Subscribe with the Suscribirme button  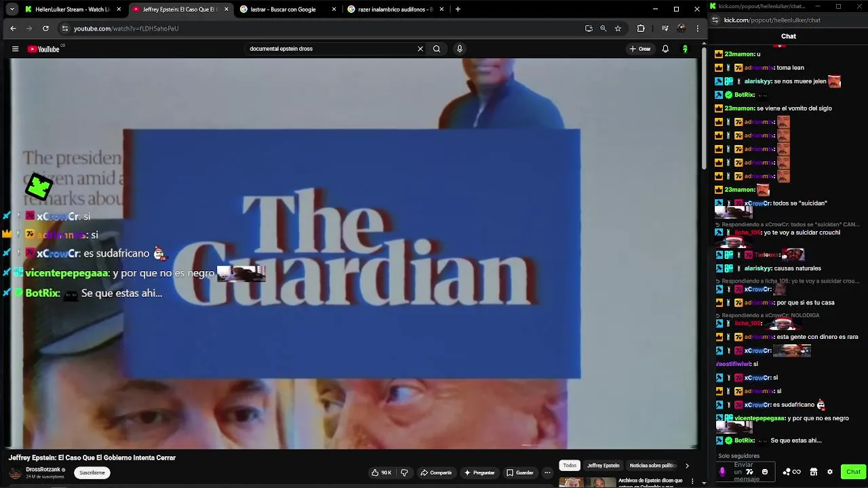point(92,472)
